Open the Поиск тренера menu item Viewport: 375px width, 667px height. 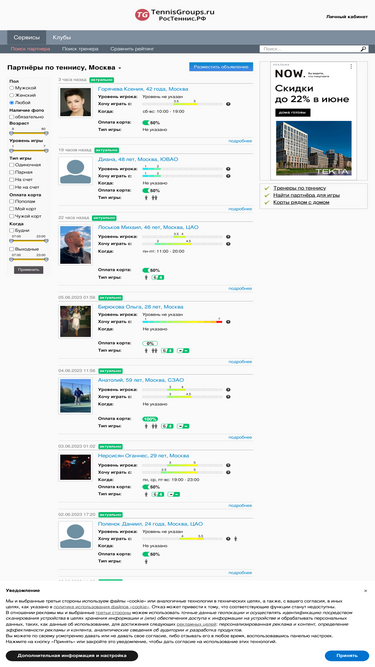(80, 49)
